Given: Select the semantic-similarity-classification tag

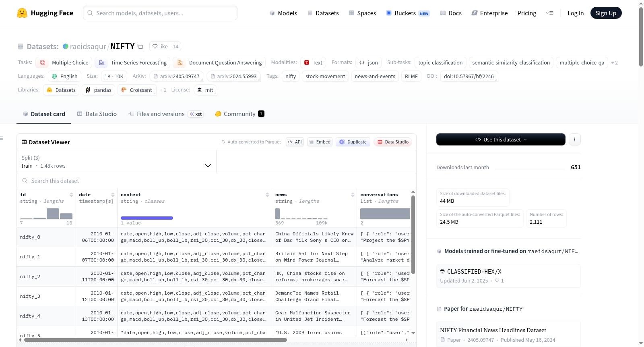Looking at the screenshot, I should pos(511,62).
